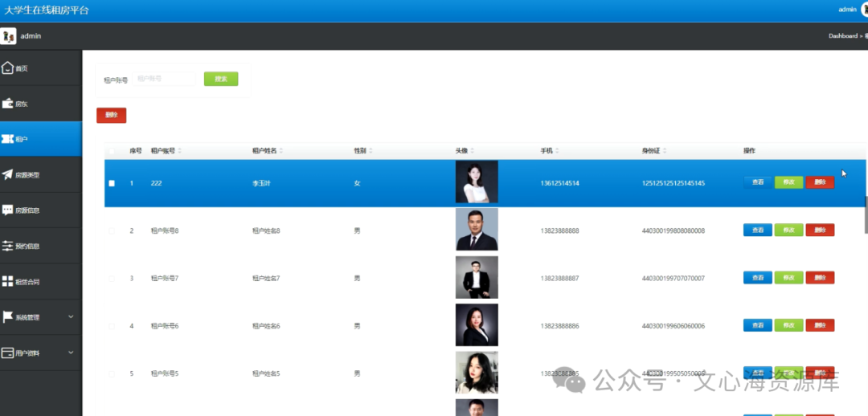Sort by 租户账号 using its sort arrows
This screenshot has width=868, height=416.
(x=179, y=150)
